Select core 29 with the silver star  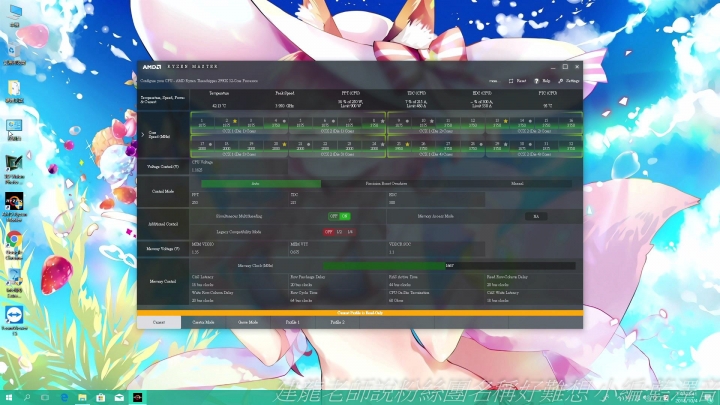click(497, 146)
